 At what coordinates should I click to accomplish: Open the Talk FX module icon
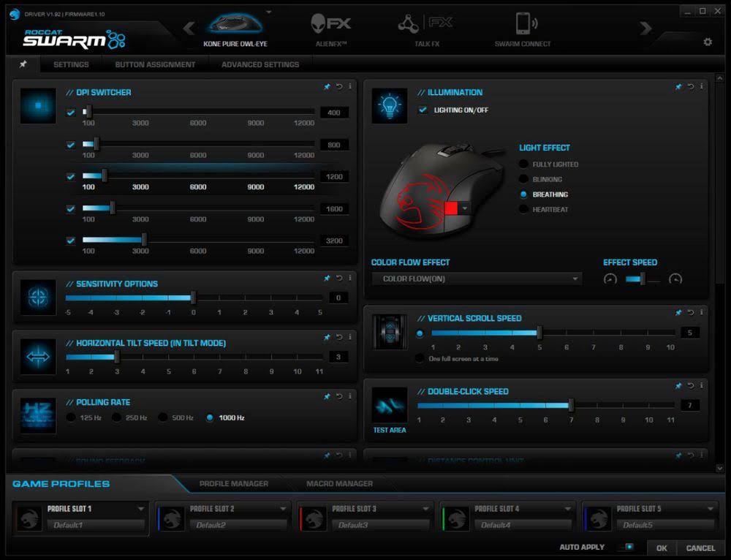pos(425,23)
